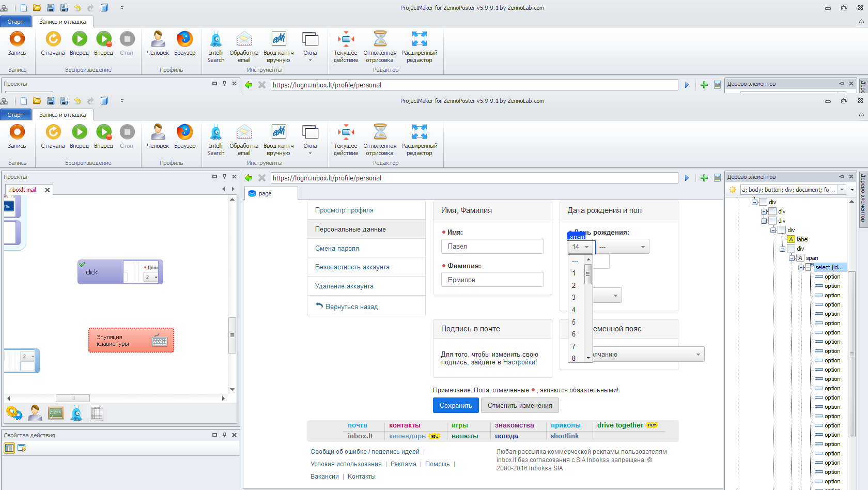The image size is (868, 490).
Task: Open the chalkboard icon below the project canvas
Action: pyautogui.click(x=55, y=413)
